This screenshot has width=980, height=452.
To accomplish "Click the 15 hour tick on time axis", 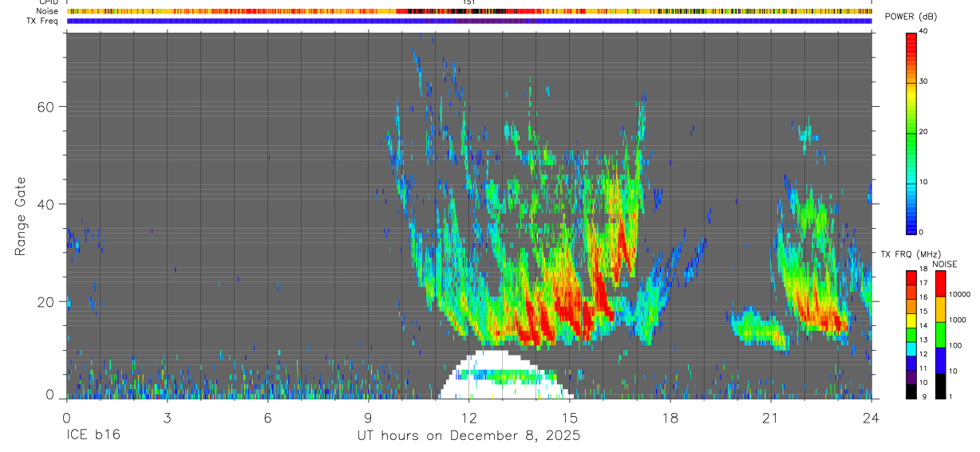I will tap(569, 417).
